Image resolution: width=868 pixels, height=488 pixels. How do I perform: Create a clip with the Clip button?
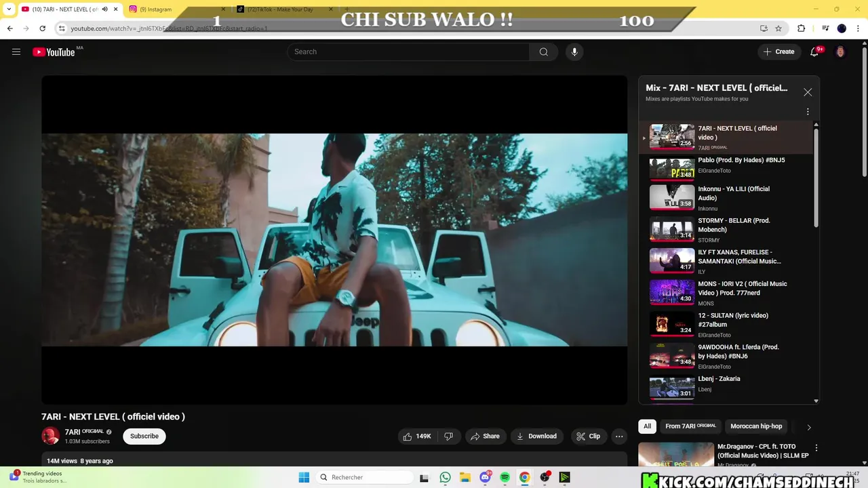(588, 436)
